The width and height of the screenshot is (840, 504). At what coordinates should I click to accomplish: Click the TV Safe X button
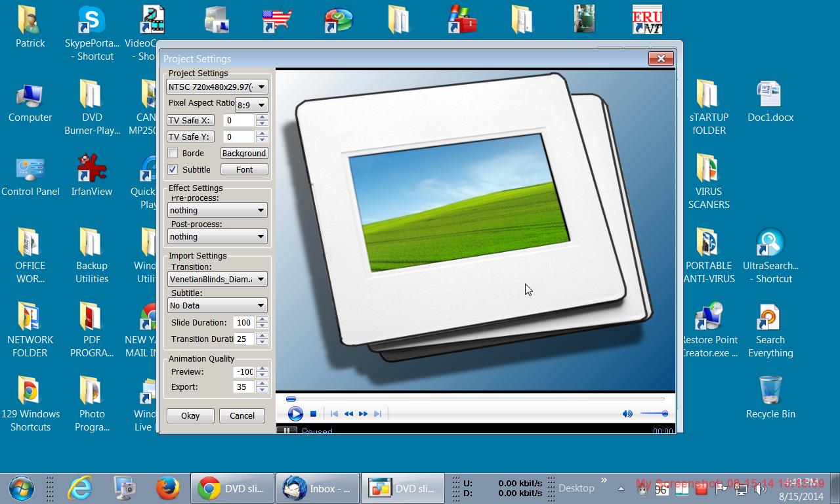pos(189,120)
